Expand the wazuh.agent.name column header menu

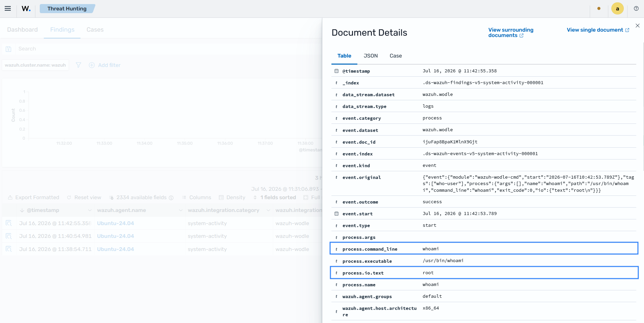pos(181,210)
